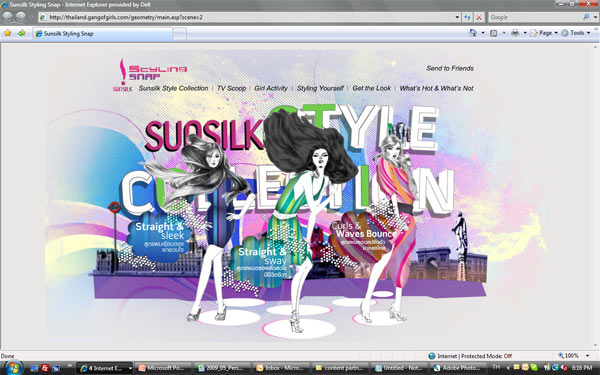Switch to Untitled Notepad taskbar window
This screenshot has width=600, height=375.
click(399, 368)
